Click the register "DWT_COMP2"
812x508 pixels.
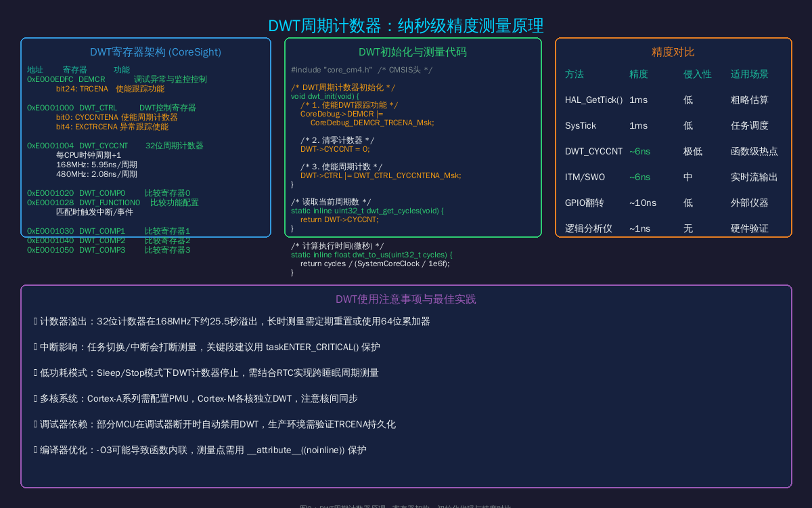102,240
